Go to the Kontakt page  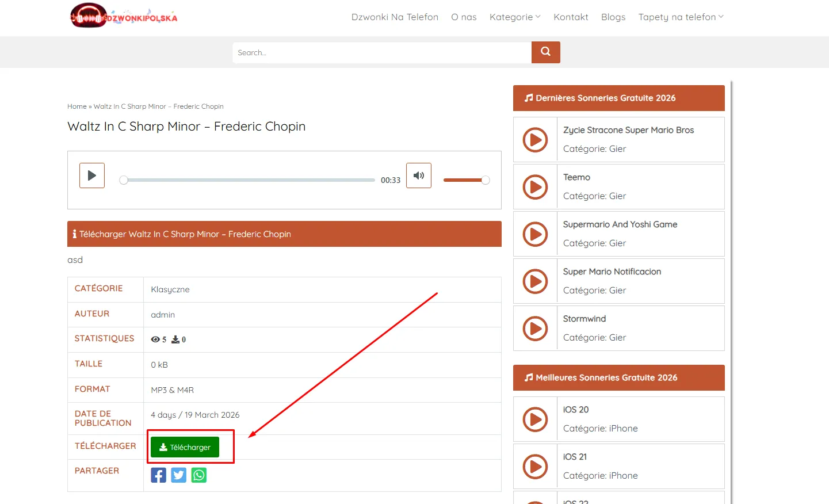tap(571, 17)
